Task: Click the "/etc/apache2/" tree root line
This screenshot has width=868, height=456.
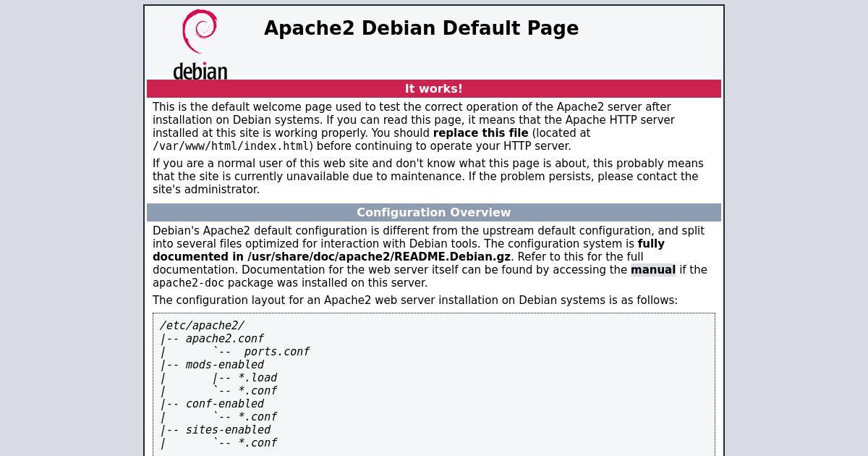Action: coord(202,326)
